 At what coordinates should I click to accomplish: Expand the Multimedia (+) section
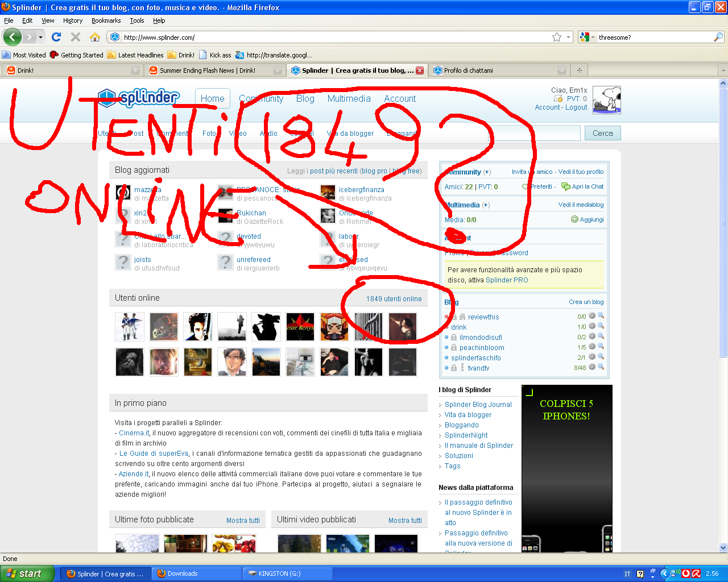(486, 205)
